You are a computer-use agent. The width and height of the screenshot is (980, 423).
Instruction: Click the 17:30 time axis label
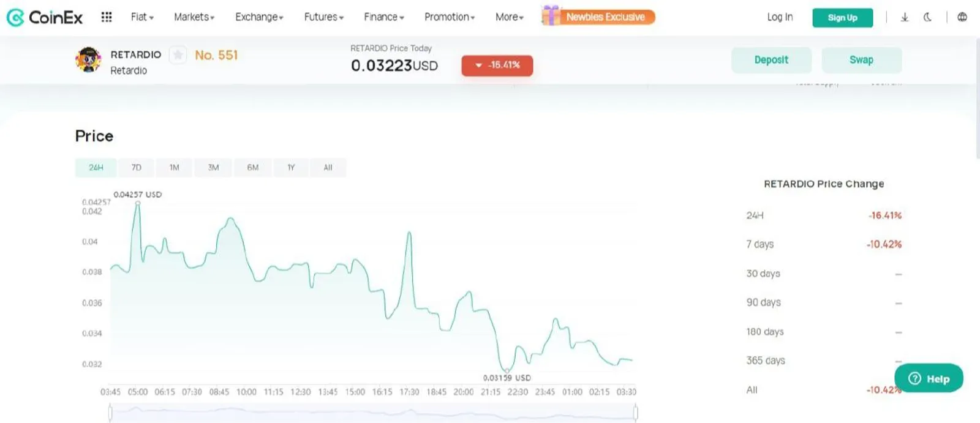(409, 392)
